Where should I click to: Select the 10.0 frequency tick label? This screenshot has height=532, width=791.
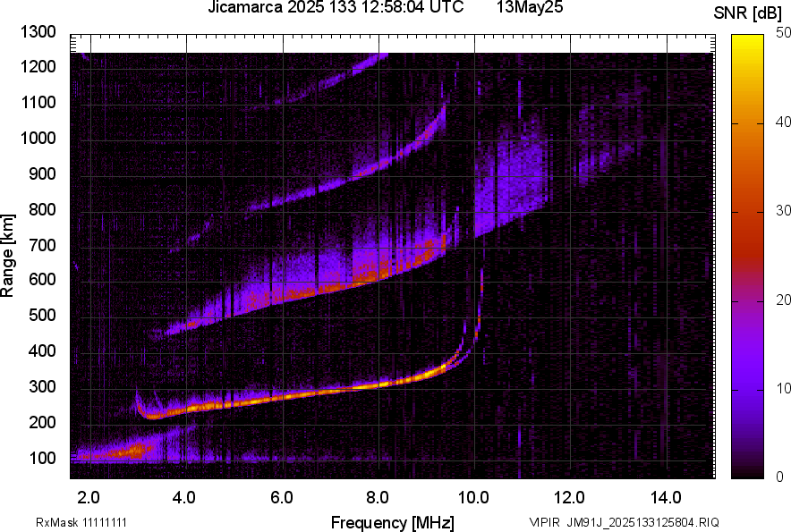(473, 498)
